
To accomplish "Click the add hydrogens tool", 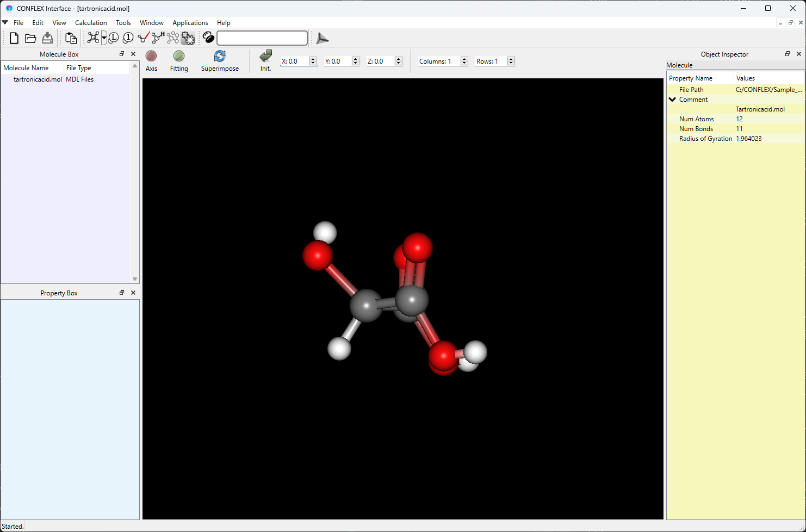I will coord(157,38).
